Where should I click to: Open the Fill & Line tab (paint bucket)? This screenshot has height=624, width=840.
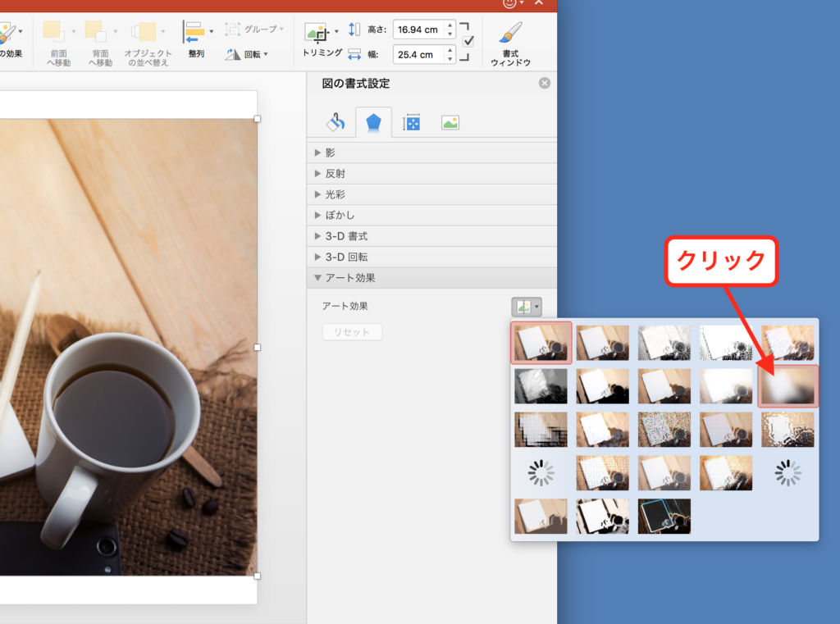pos(336,122)
